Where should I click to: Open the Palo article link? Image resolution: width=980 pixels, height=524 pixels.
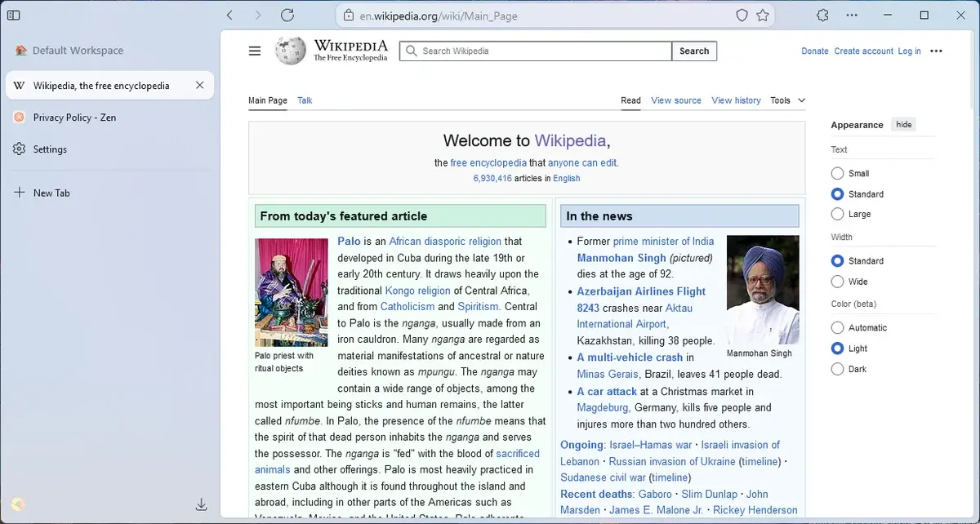click(x=349, y=241)
